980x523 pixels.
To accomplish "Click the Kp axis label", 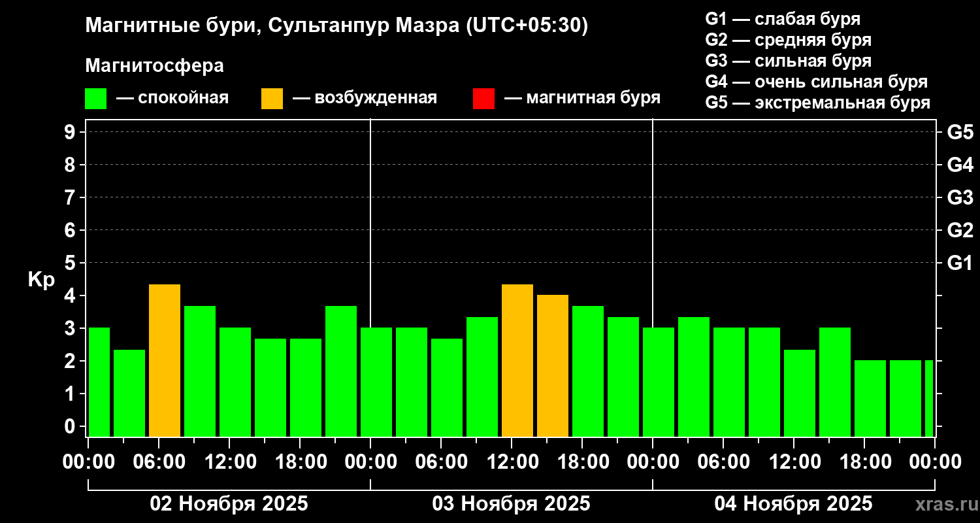I will 41,279.
